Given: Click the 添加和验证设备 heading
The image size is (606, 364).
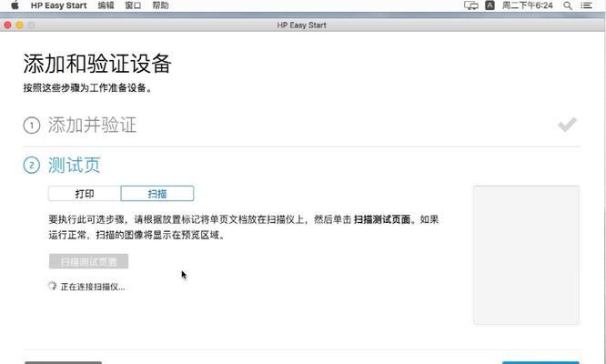Looking at the screenshot, I should tap(97, 64).
